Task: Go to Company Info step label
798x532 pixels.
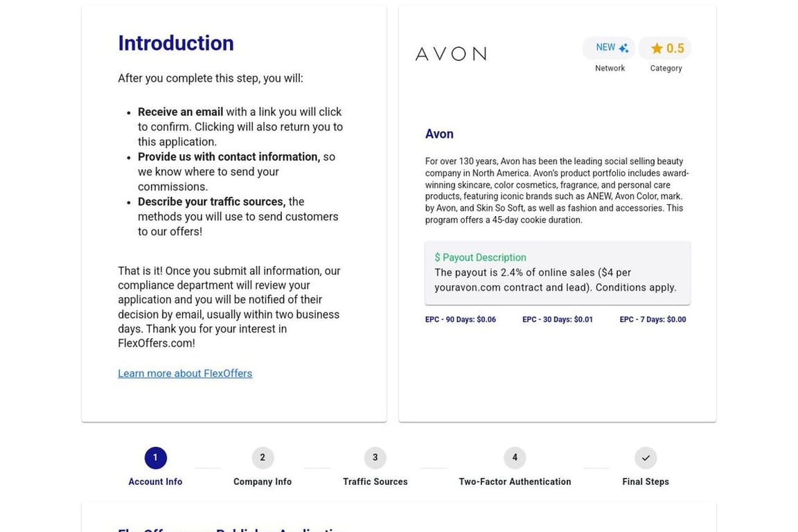Action: (263, 481)
